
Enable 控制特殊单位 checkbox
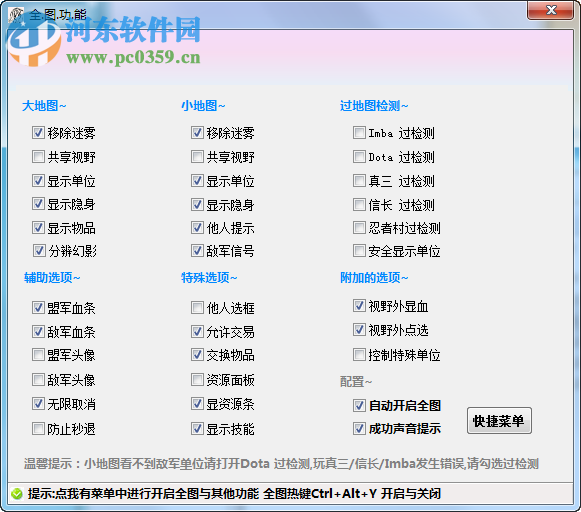[x=359, y=355]
